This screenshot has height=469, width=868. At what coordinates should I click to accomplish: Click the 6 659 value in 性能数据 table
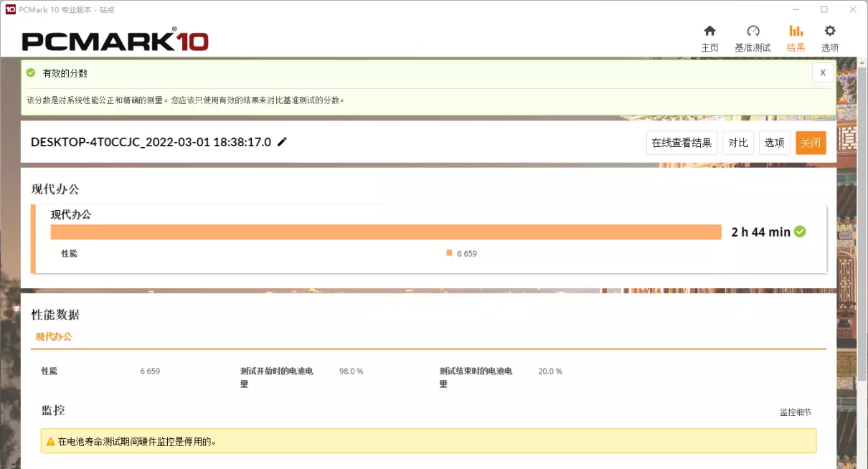tap(150, 371)
